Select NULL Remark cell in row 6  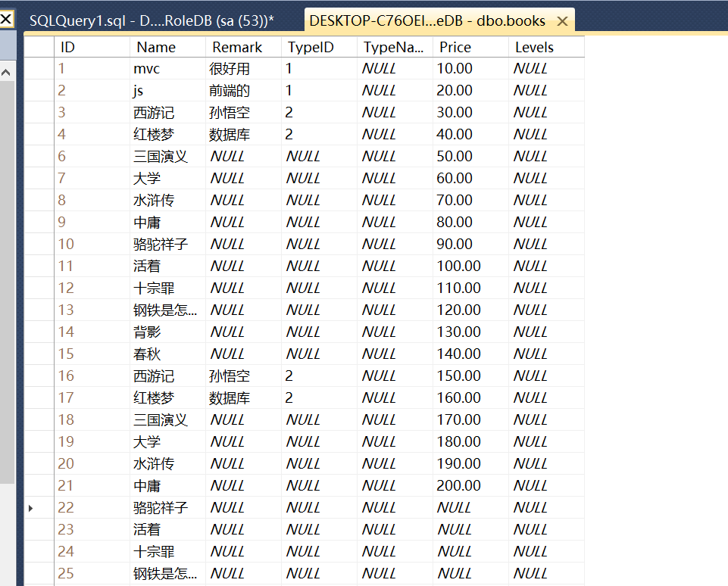tap(243, 157)
